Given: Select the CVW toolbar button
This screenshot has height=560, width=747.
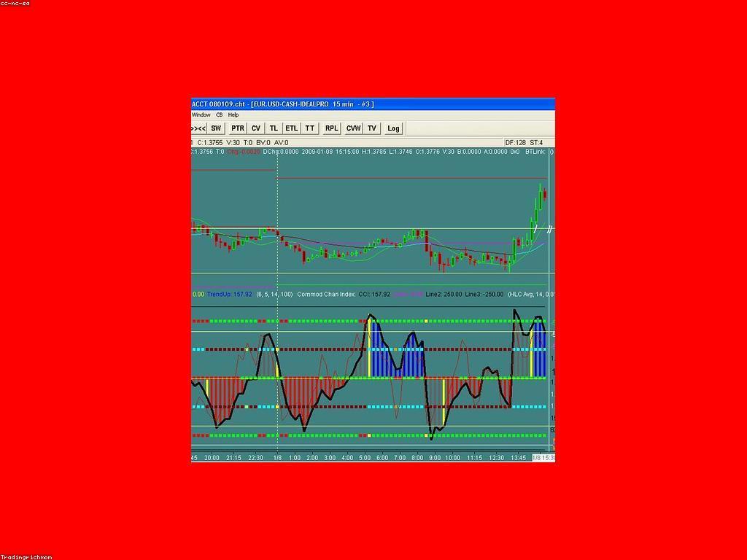Looking at the screenshot, I should click(353, 128).
